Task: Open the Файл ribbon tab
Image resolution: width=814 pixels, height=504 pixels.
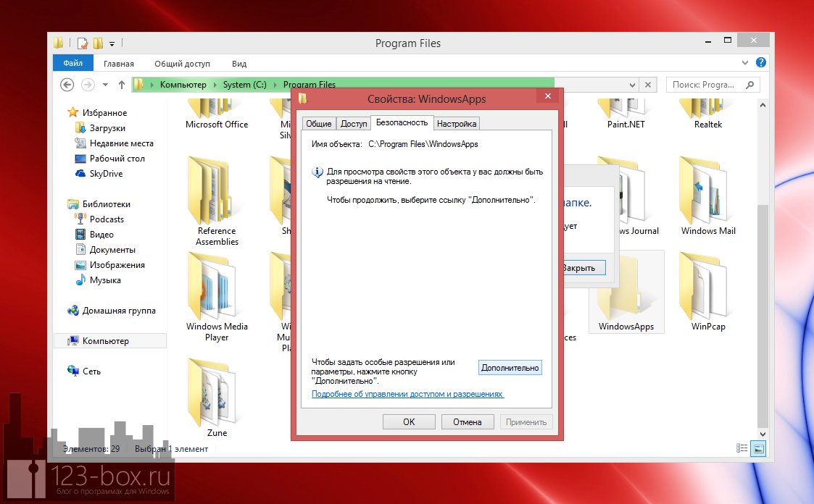Action: tap(73, 63)
